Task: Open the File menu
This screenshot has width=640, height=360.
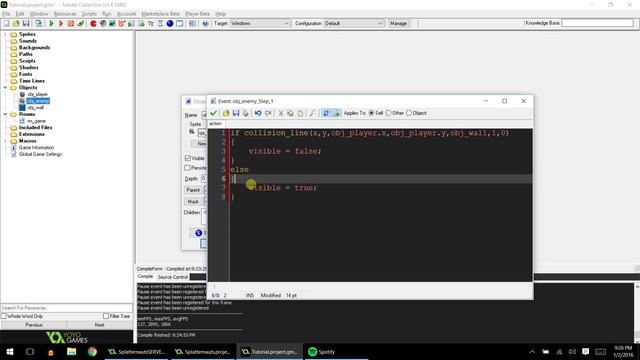Action: point(6,13)
